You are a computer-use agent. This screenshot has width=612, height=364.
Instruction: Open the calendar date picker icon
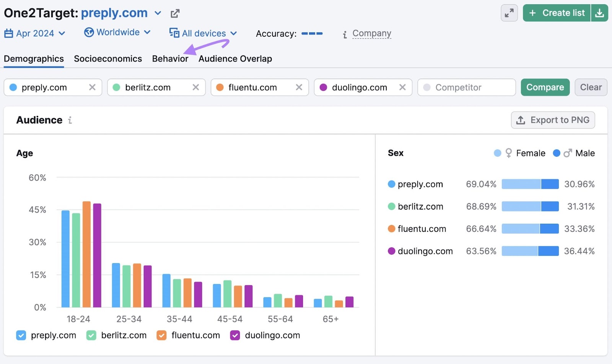pyautogui.click(x=8, y=33)
